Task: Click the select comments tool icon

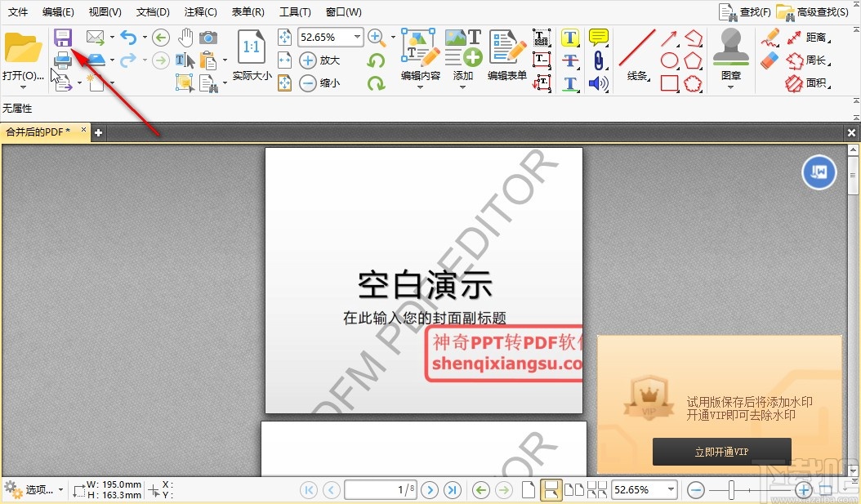Action: point(185,83)
